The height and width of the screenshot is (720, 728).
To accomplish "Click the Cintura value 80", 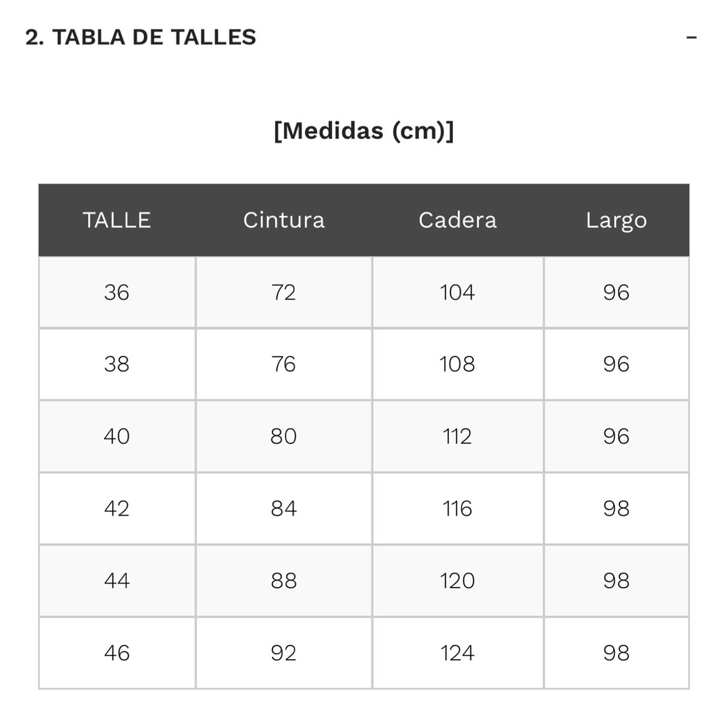I will (284, 436).
